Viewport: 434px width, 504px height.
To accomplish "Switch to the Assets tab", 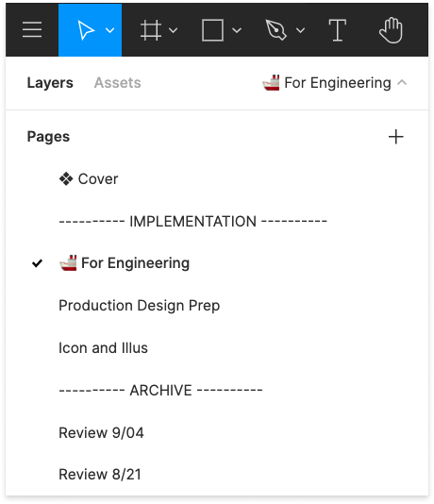I will [118, 83].
